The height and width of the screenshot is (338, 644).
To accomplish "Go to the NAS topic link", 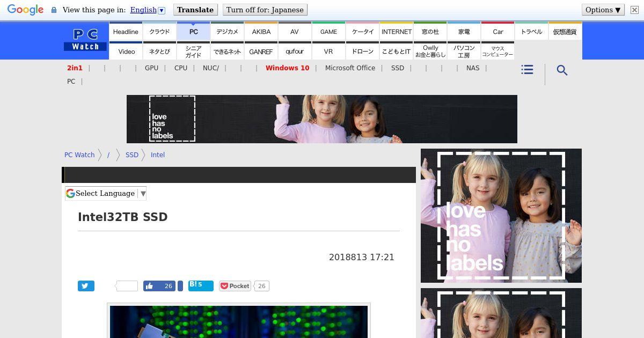I will point(473,68).
